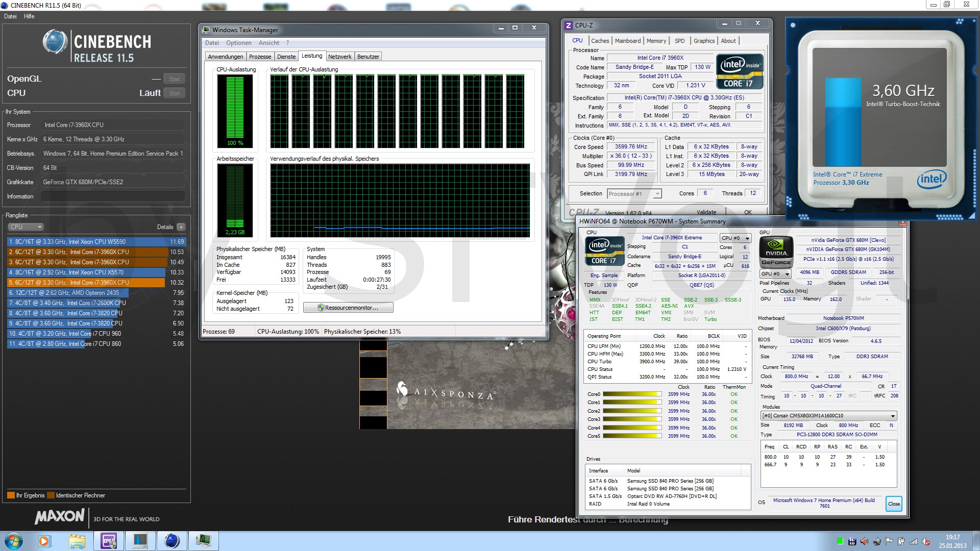Click the OpenGL Start button in Cinebench
Screen dimensions: 980x551
(x=174, y=79)
